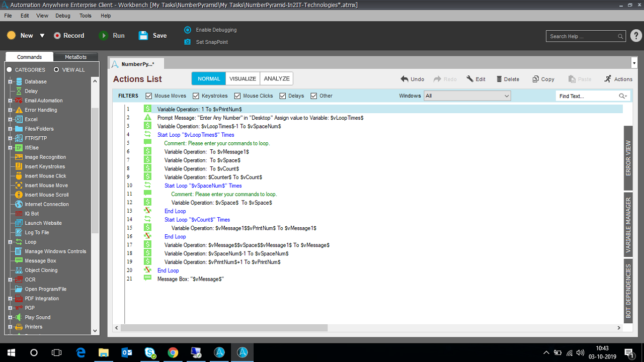644x362 pixels.
Task: Click the Insert Keystrokes icon
Action: (18, 166)
